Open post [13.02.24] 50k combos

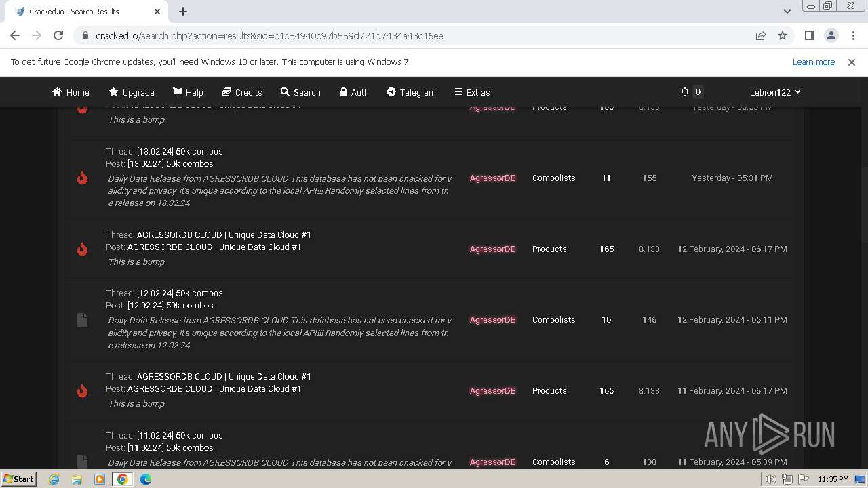pyautogui.click(x=170, y=163)
